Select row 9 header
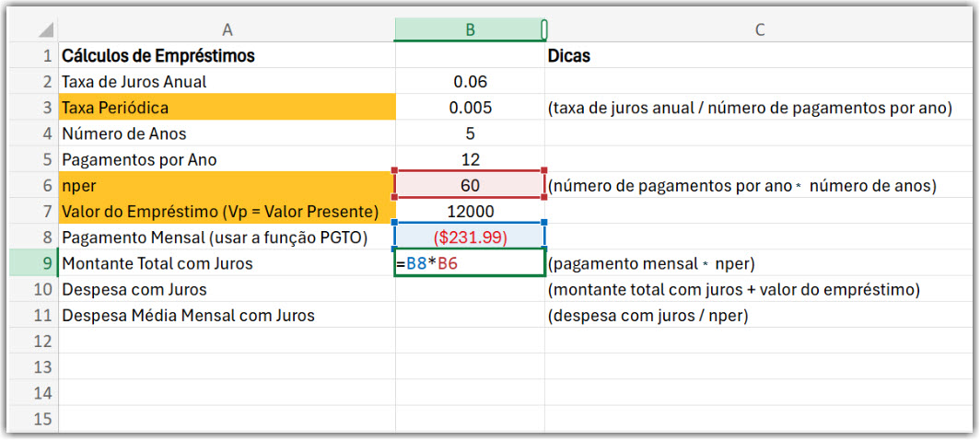 click(32, 263)
